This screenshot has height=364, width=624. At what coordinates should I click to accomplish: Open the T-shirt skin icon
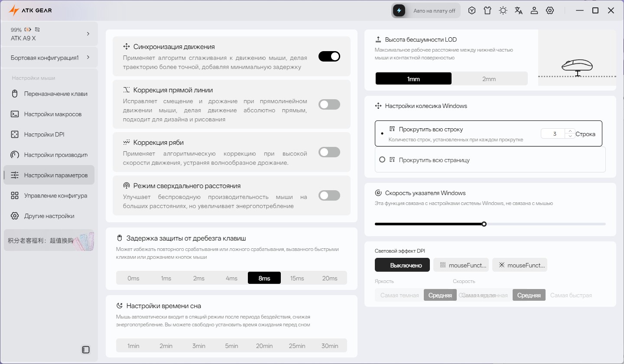(487, 10)
